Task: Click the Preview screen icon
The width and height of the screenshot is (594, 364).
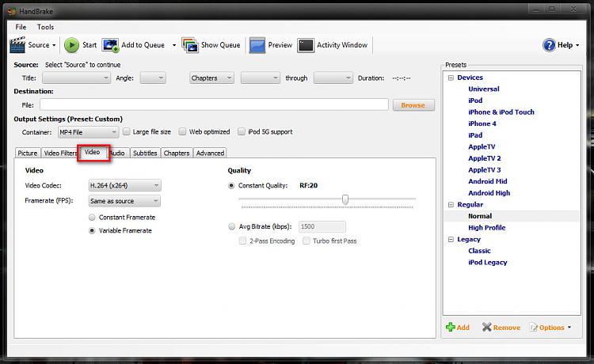Action: tap(257, 45)
